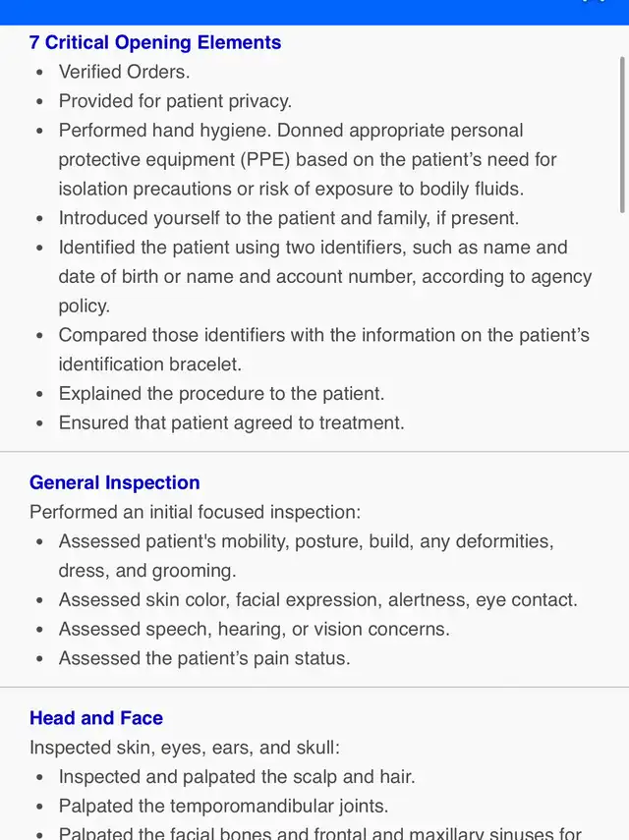Select the "Verified Orders." list item
This screenshot has width=629, height=840.
click(x=125, y=72)
